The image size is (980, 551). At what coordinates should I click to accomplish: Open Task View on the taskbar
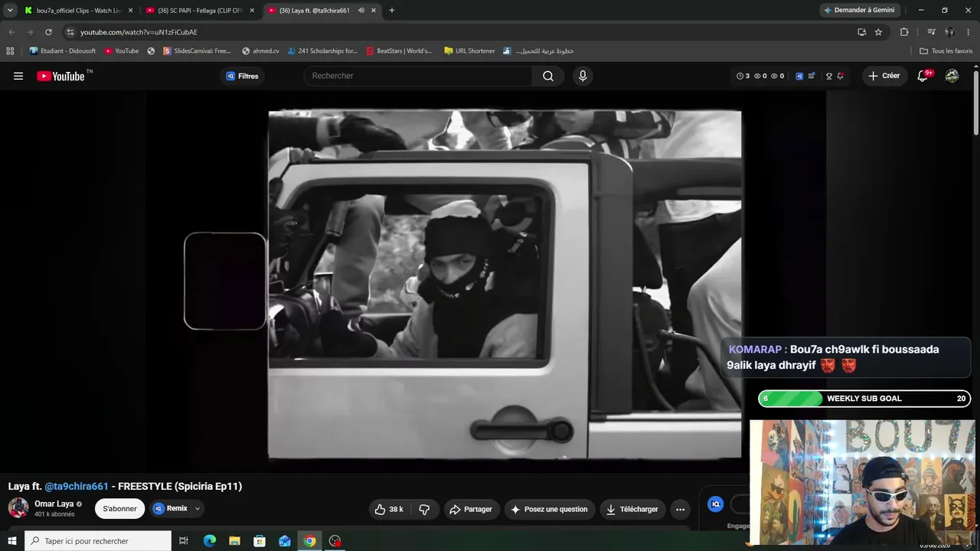click(184, 541)
